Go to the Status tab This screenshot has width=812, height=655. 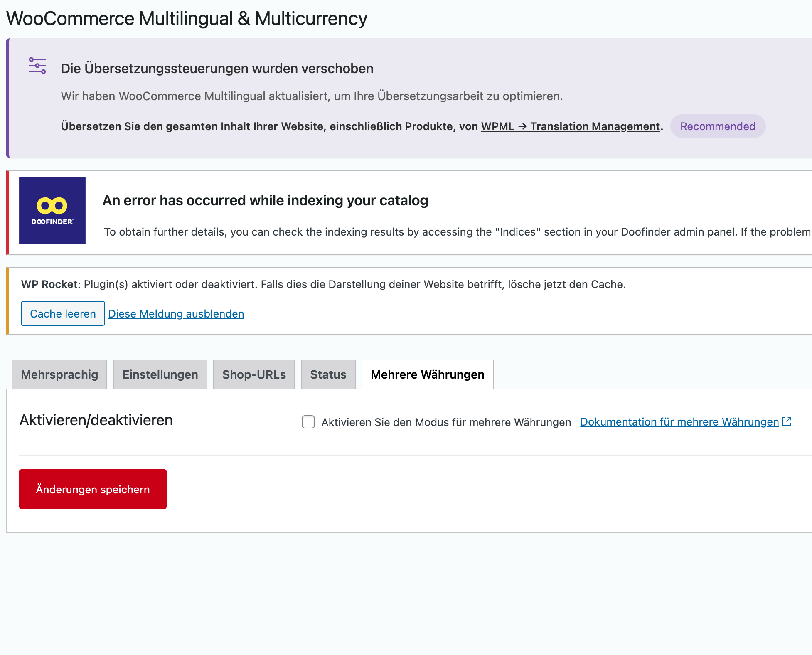[328, 374]
